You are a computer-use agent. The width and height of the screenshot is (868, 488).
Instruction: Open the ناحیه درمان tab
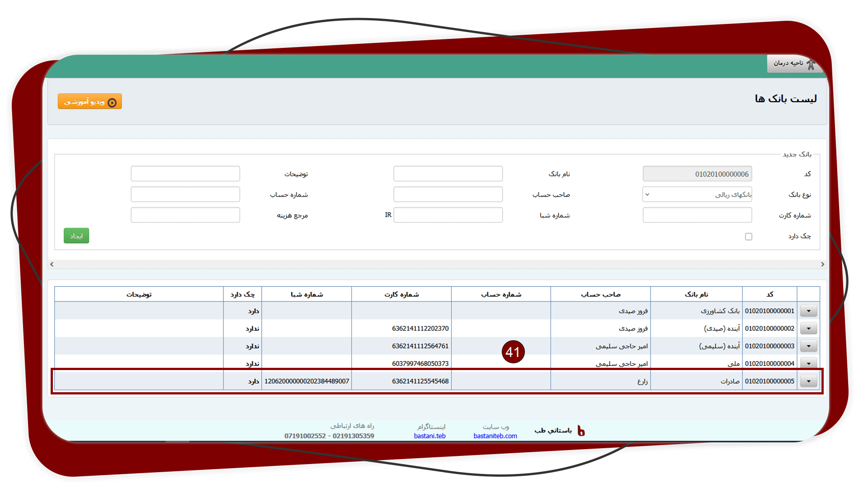794,64
